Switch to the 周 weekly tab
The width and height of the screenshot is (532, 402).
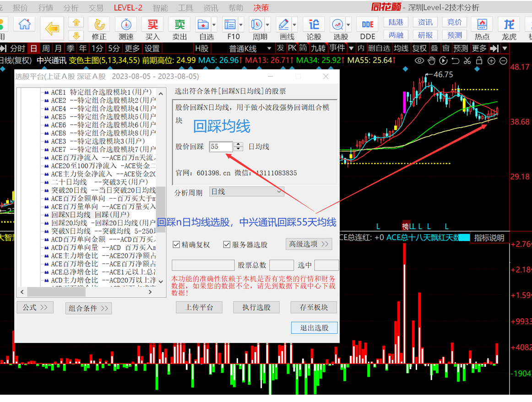[46, 48]
